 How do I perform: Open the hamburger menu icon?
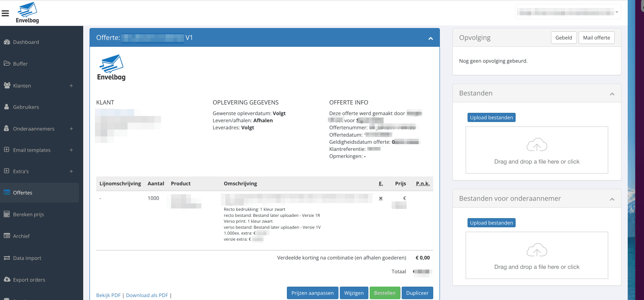pos(5,13)
